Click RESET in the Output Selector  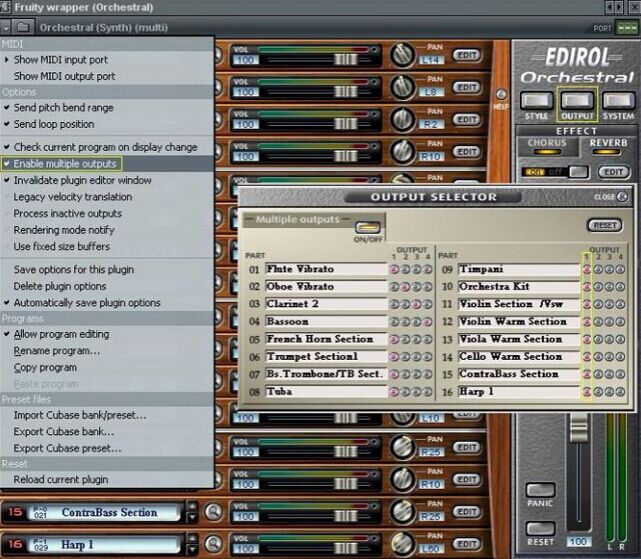pyautogui.click(x=605, y=225)
